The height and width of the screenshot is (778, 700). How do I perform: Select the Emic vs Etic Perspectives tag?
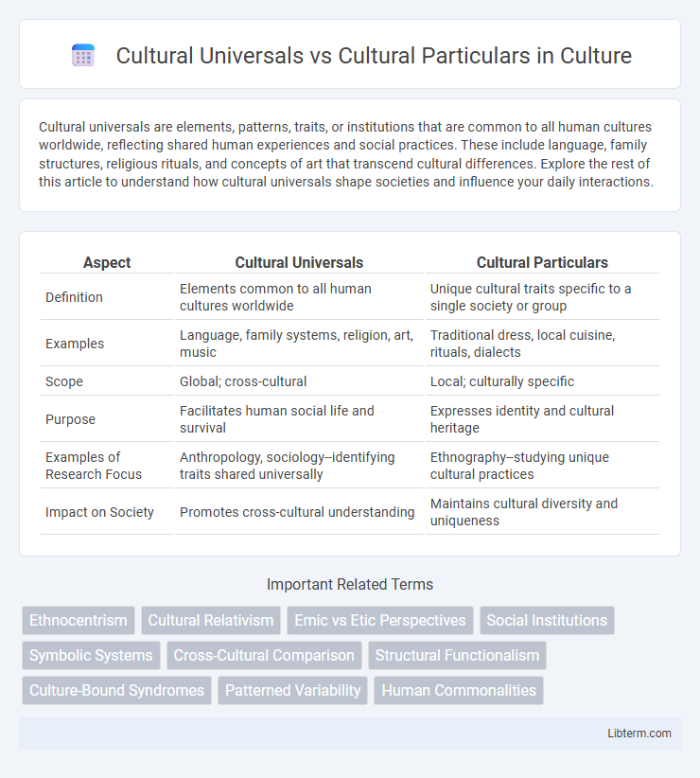point(379,620)
